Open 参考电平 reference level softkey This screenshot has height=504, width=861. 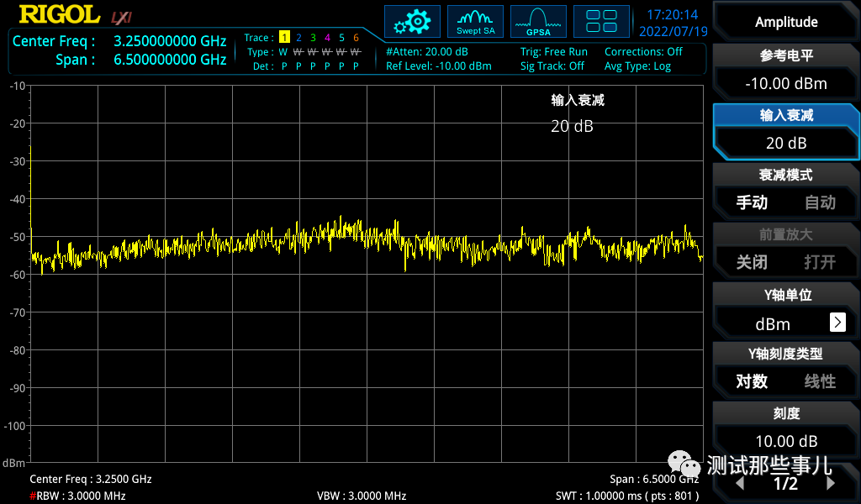click(786, 71)
